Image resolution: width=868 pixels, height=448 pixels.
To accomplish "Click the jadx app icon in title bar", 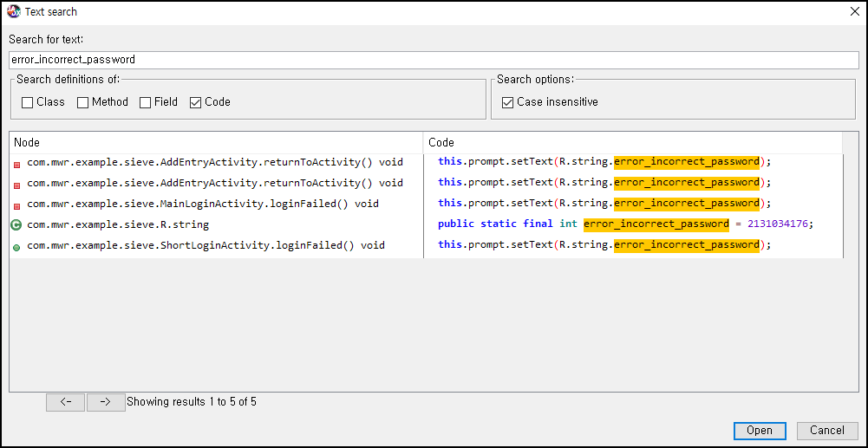I will (13, 11).
